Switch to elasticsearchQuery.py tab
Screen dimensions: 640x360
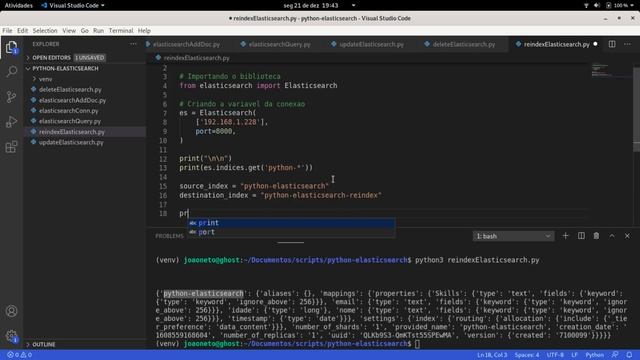point(280,44)
